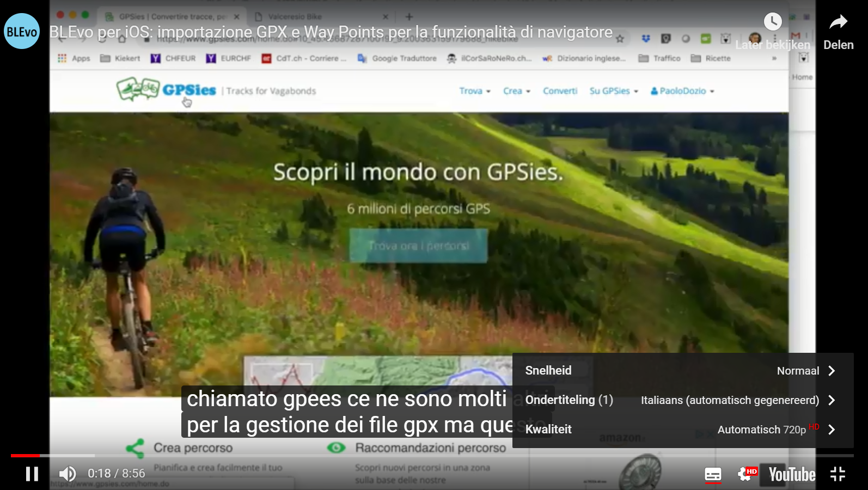The height and width of the screenshot is (490, 868).
Task: Pause the video playback
Action: (32, 474)
